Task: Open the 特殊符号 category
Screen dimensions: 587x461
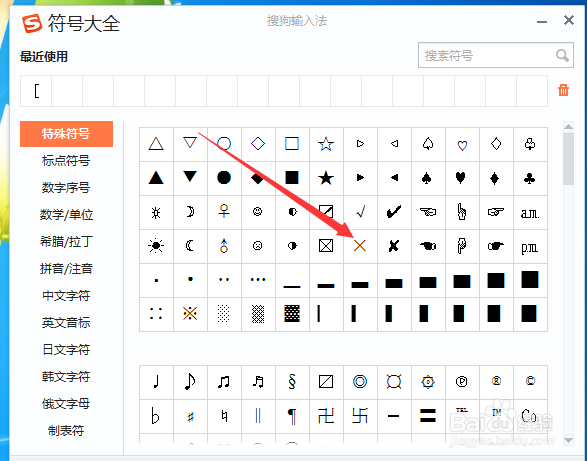Action: [66, 134]
